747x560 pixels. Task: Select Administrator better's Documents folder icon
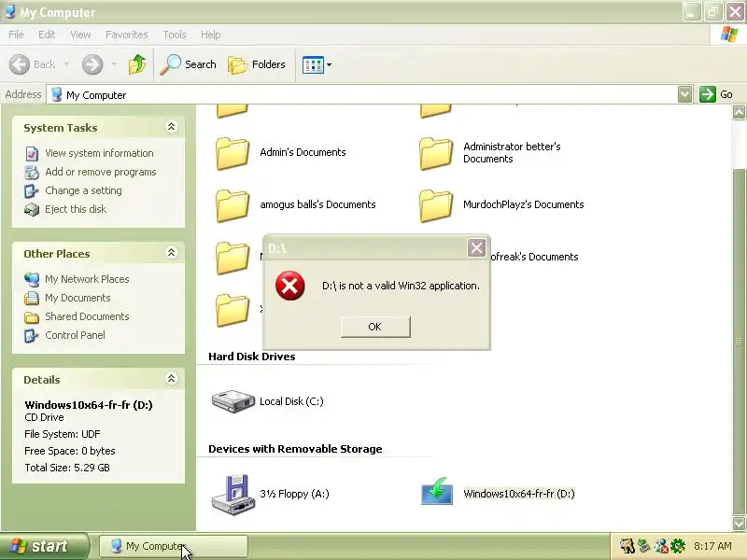pos(435,153)
